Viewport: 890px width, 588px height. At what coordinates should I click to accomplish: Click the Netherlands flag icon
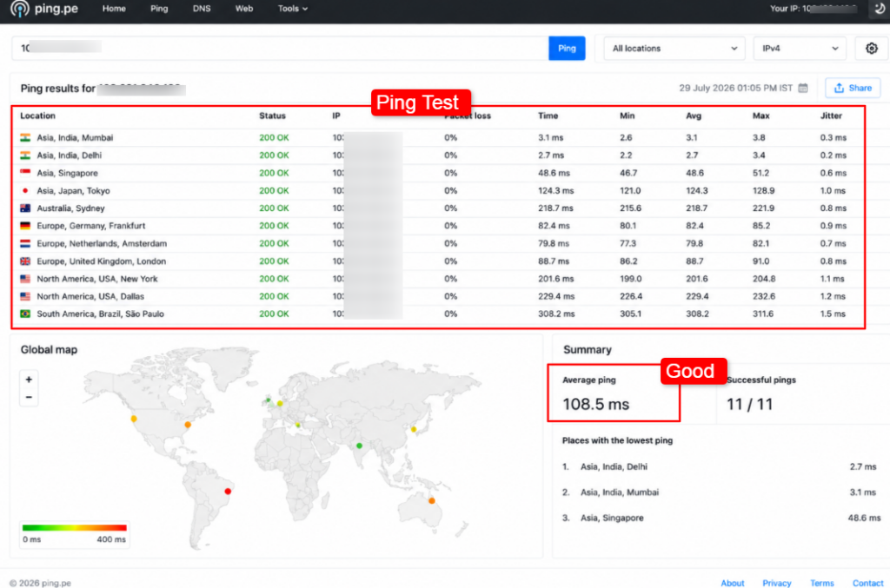(x=25, y=243)
